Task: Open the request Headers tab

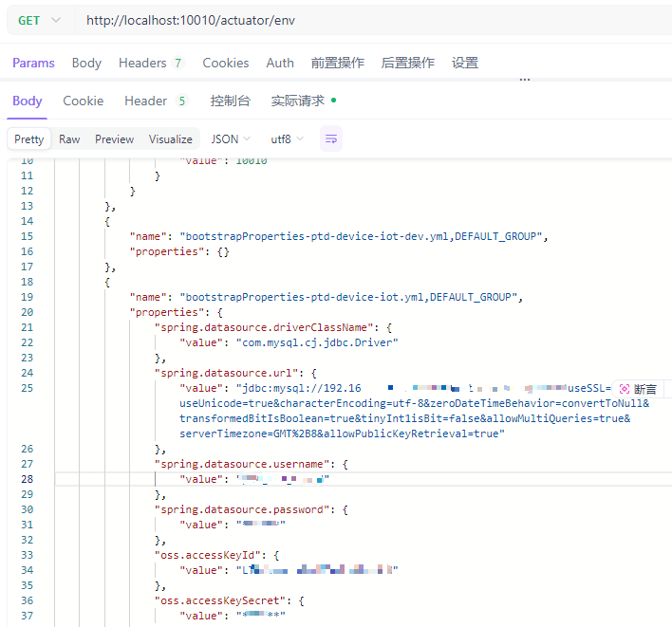Action: point(150,63)
